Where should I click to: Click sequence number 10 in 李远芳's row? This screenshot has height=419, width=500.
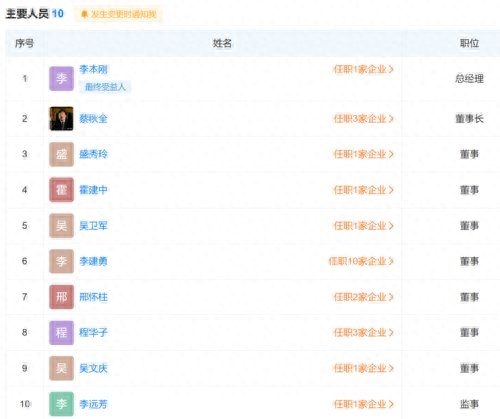coord(25,404)
